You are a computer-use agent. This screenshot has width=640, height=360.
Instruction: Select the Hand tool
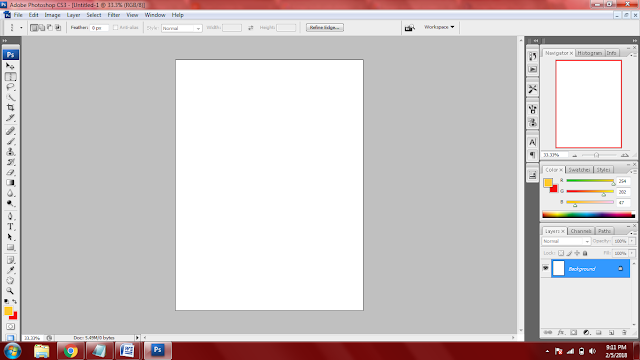point(10,280)
